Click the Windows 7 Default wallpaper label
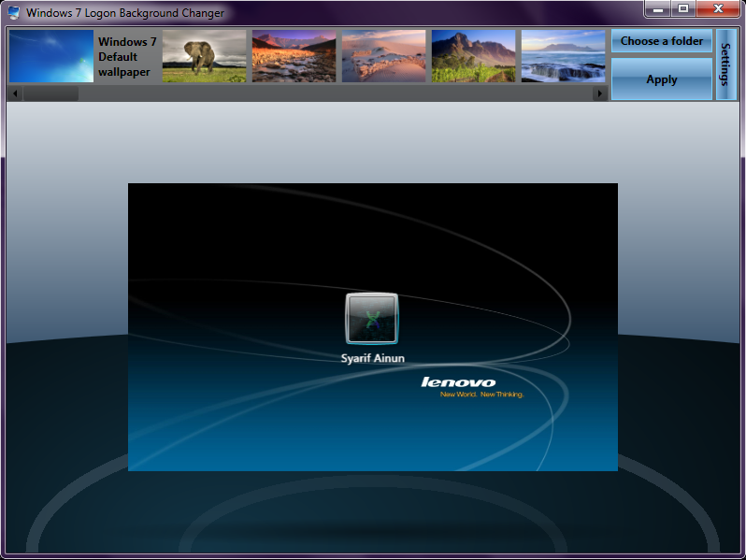 point(127,57)
